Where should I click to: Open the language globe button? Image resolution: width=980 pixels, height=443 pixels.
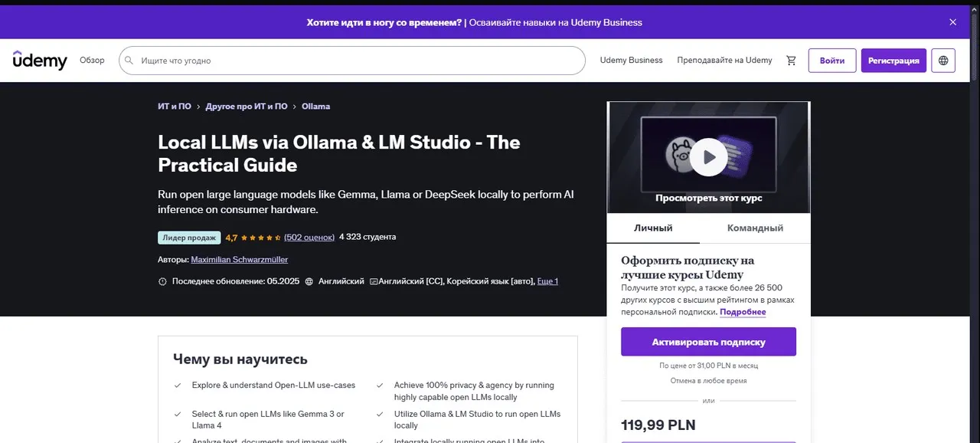coord(943,61)
